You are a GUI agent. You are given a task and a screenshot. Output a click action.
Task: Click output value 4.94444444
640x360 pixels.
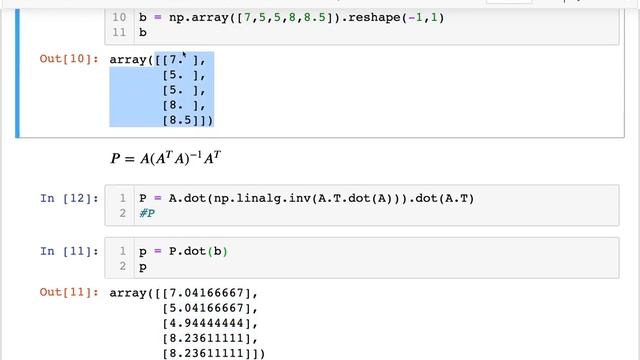click(x=206, y=323)
